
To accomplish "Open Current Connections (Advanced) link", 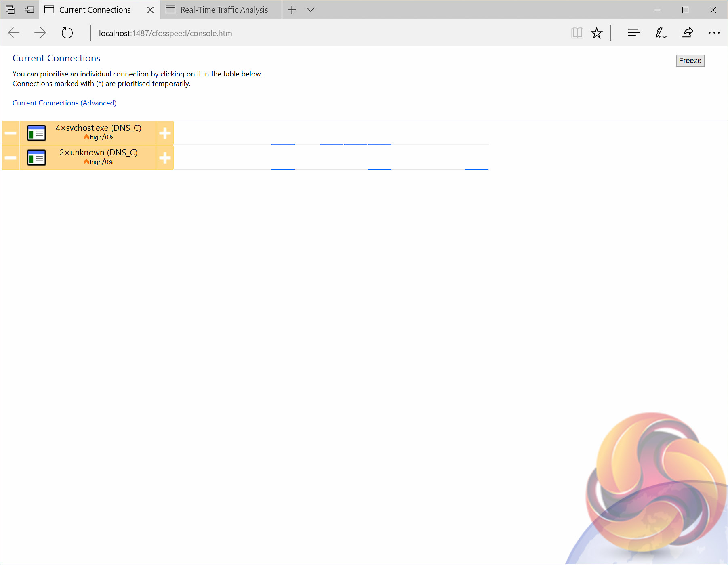I will (x=65, y=103).
